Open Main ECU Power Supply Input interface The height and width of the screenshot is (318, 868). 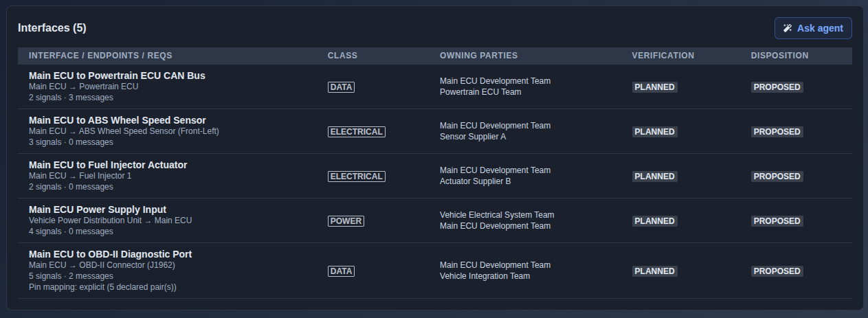(x=98, y=209)
